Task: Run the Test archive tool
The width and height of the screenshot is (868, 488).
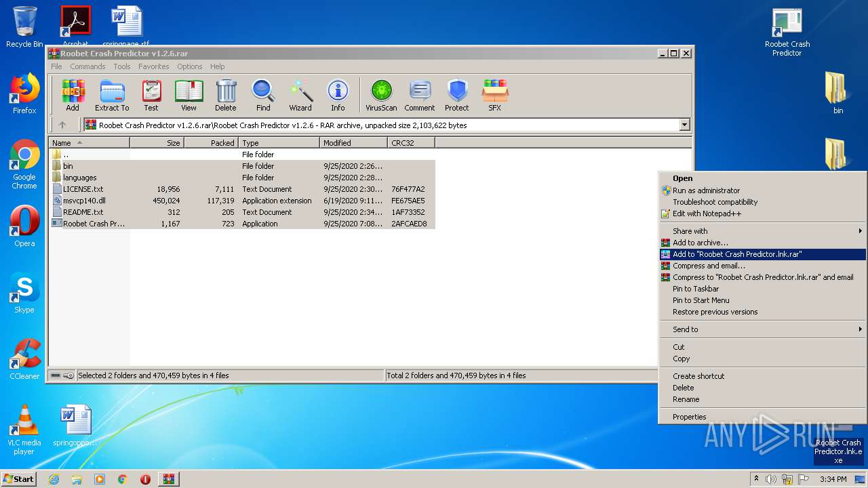Action: point(151,96)
